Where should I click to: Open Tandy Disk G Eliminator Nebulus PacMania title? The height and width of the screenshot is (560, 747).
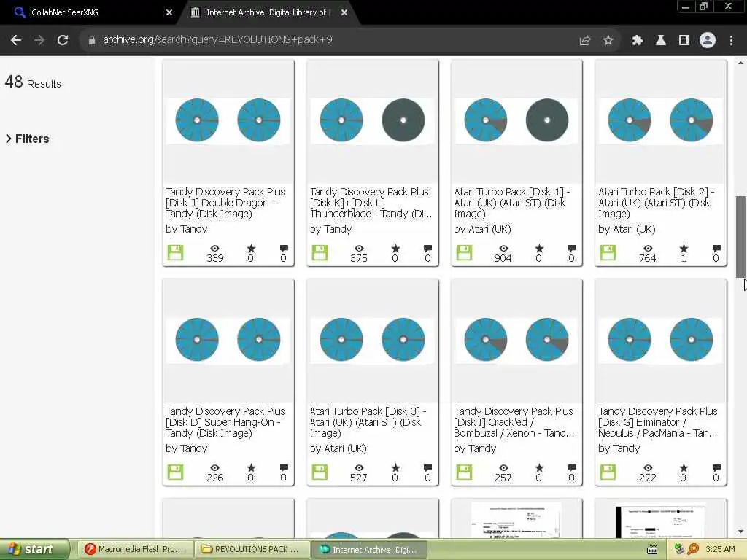pyautogui.click(x=658, y=422)
